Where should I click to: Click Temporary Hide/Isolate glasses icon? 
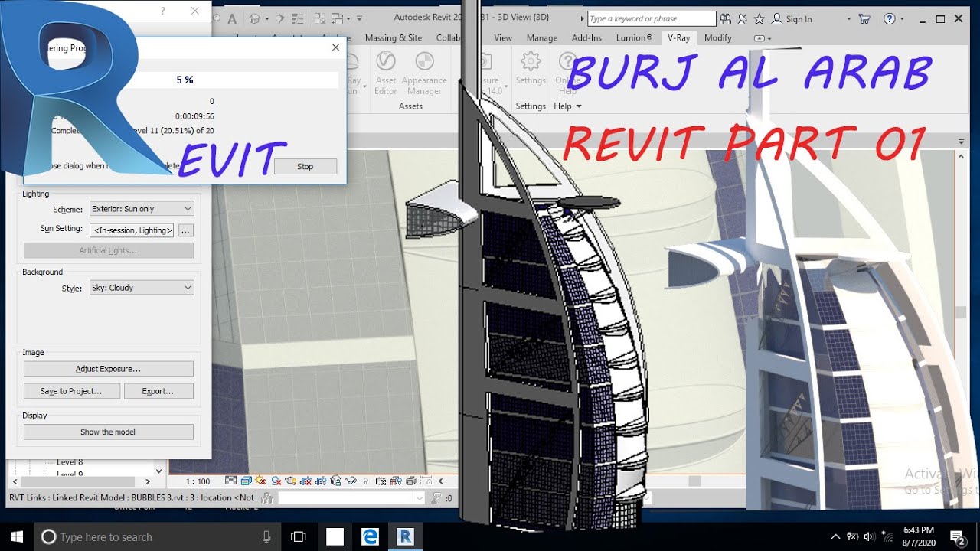pos(351,481)
